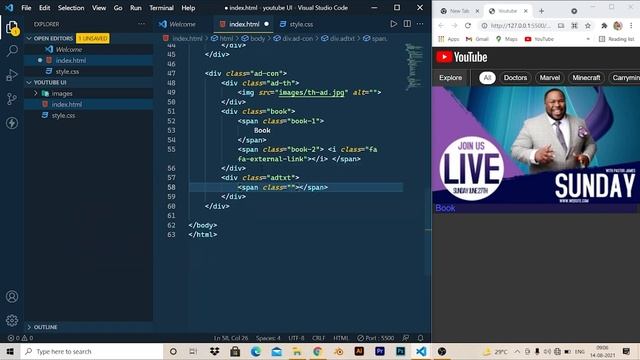
Task: Click the Windows Start button
Action: click(x=10, y=351)
